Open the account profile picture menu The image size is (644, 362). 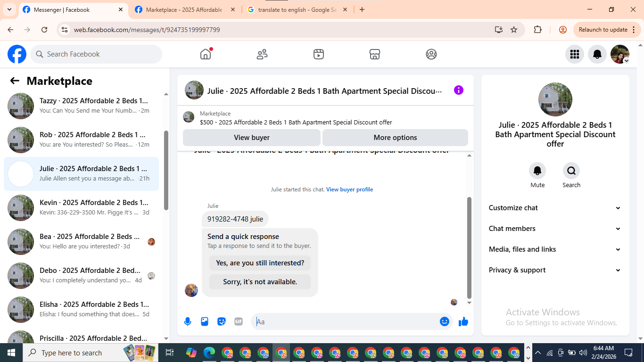(620, 54)
